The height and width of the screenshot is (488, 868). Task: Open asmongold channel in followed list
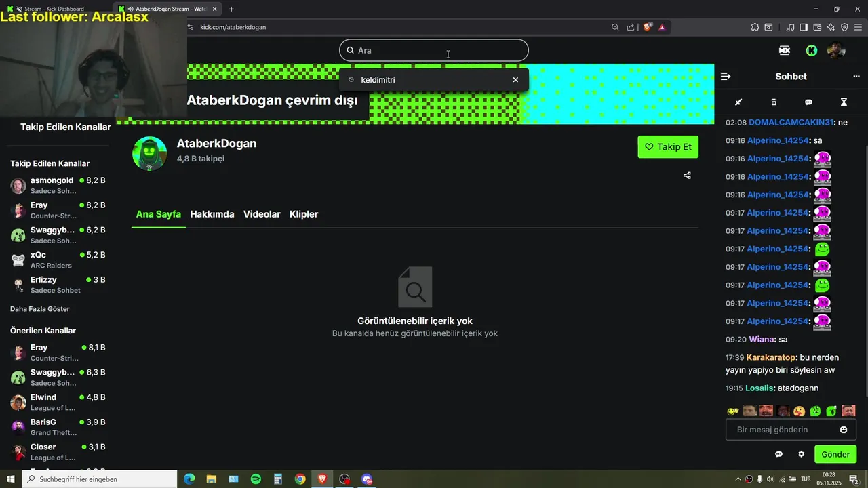point(58,186)
